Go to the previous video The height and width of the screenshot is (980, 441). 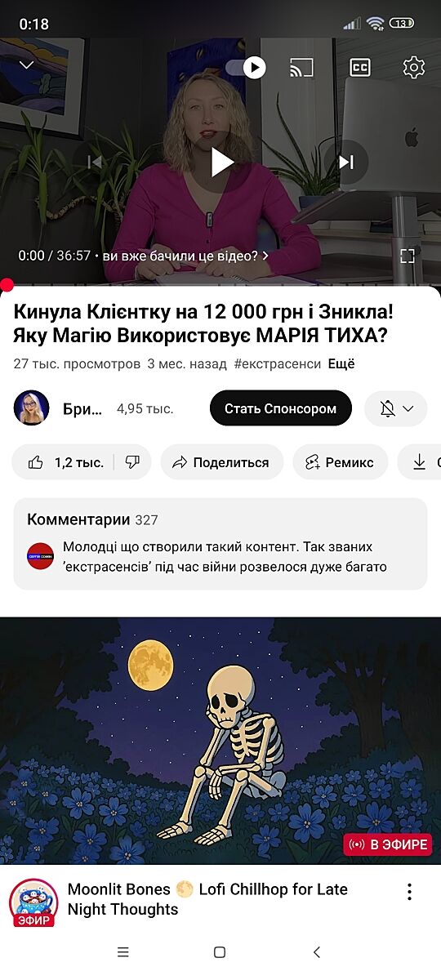click(95, 162)
